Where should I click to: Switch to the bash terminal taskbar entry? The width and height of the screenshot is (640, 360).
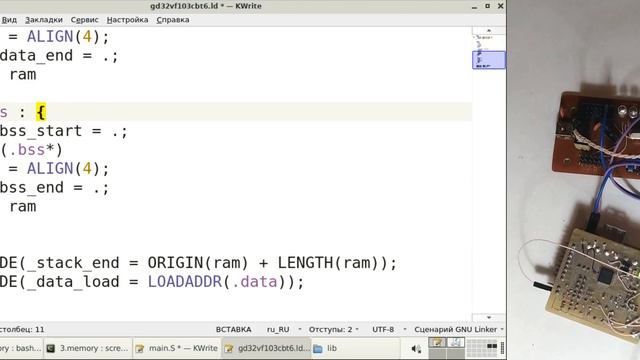[x=20, y=348]
